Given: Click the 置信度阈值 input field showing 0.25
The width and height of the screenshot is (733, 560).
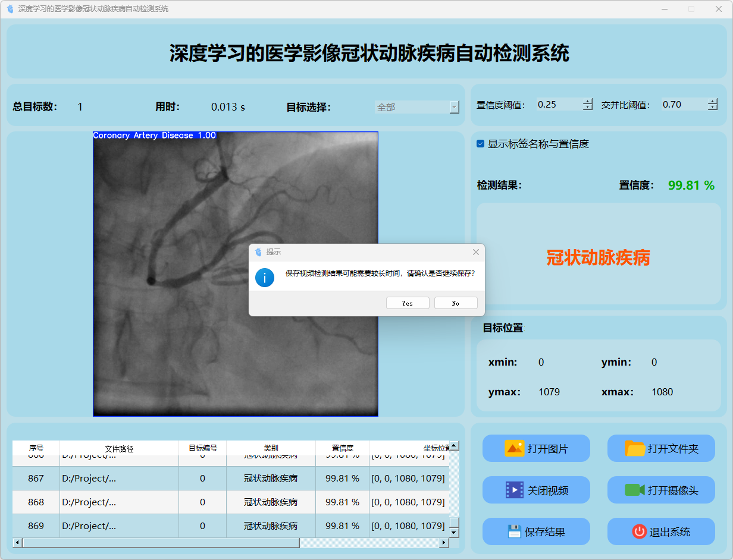Looking at the screenshot, I should tap(558, 105).
